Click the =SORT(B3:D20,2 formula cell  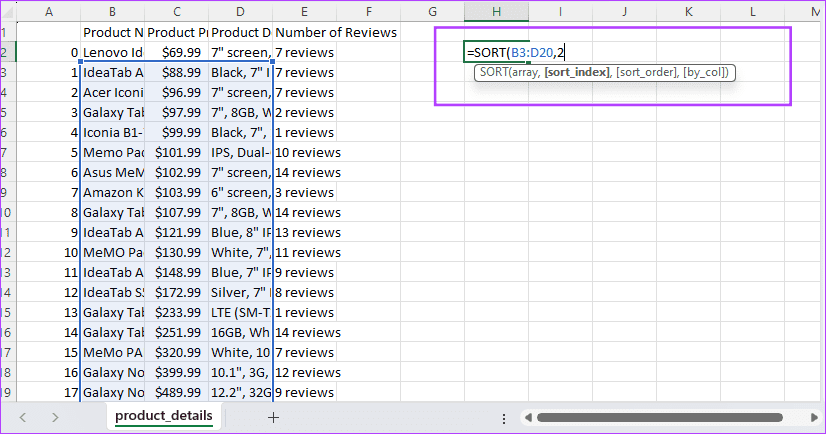click(516, 52)
